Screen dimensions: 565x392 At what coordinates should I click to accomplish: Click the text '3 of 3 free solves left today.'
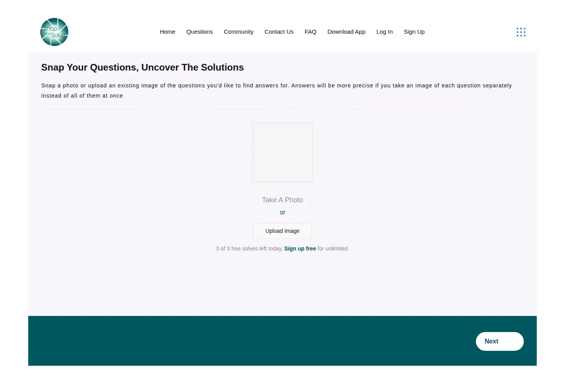249,249
